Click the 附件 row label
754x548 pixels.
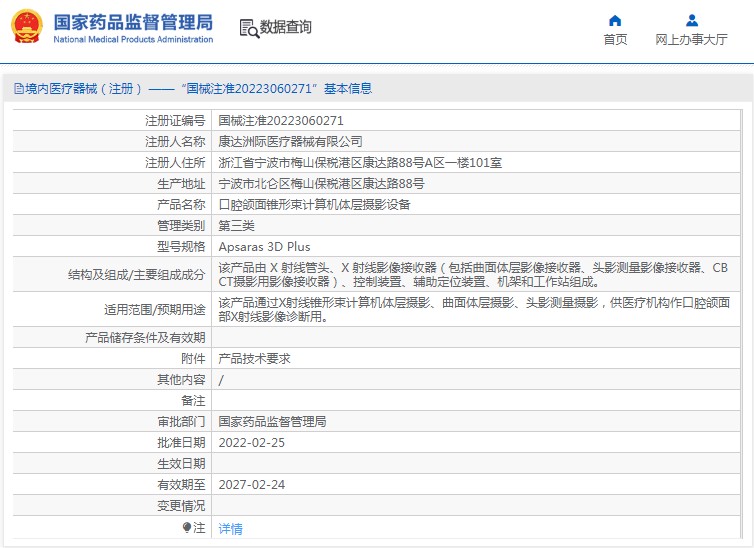coord(193,359)
